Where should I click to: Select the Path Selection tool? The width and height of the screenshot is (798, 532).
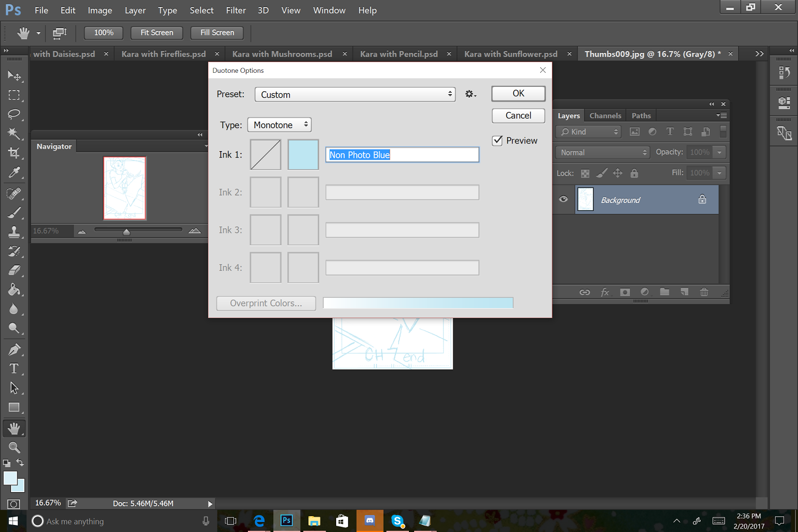click(14, 388)
